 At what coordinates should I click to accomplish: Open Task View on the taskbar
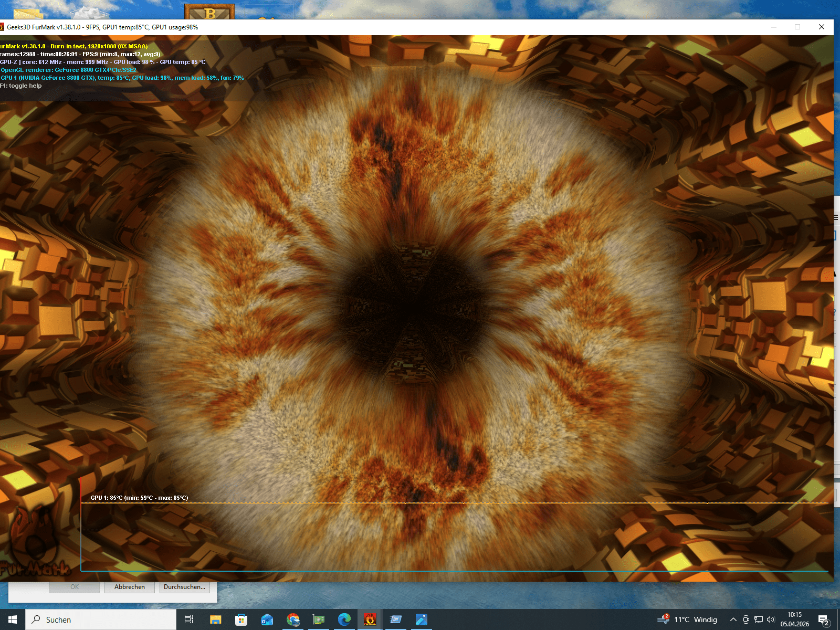coord(189,619)
